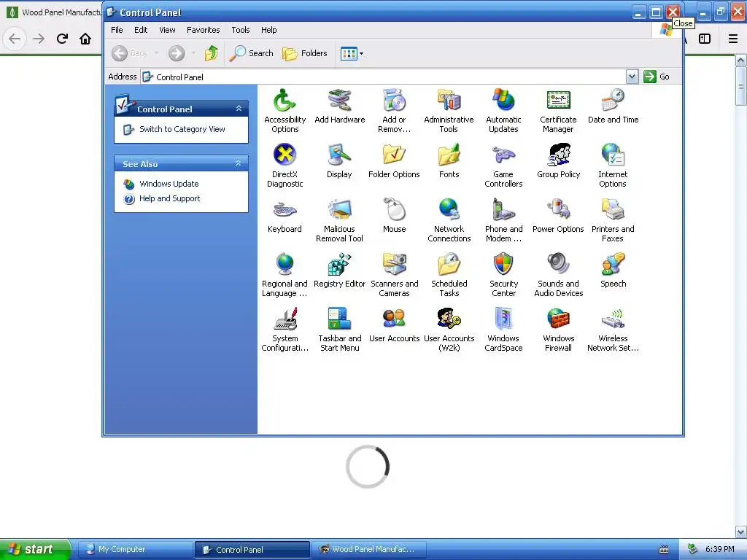Open User Accounts (W2k) icon
Viewport: 747px width, 560px height.
coord(449,330)
